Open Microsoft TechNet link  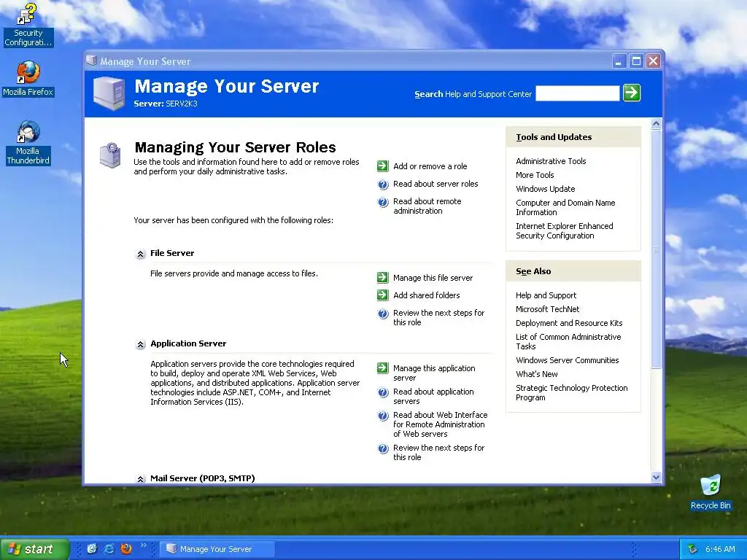(547, 309)
